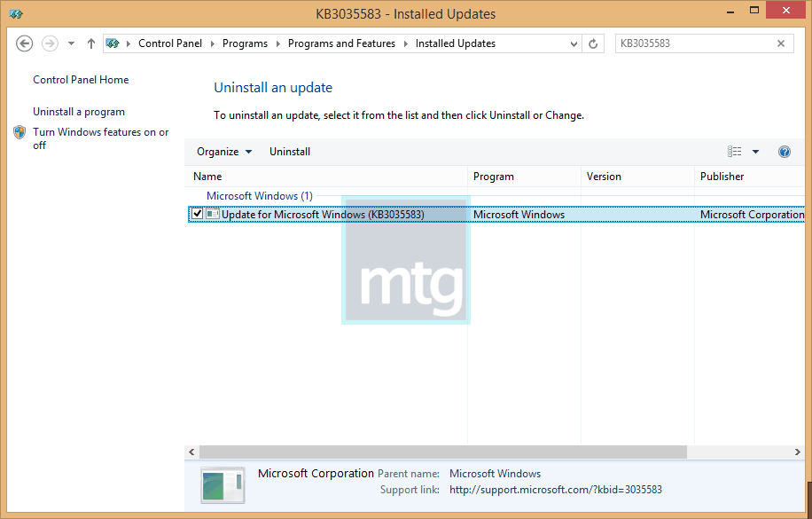Image resolution: width=812 pixels, height=519 pixels.
Task: Click the Forward navigation arrow
Action: pyautogui.click(x=50, y=43)
